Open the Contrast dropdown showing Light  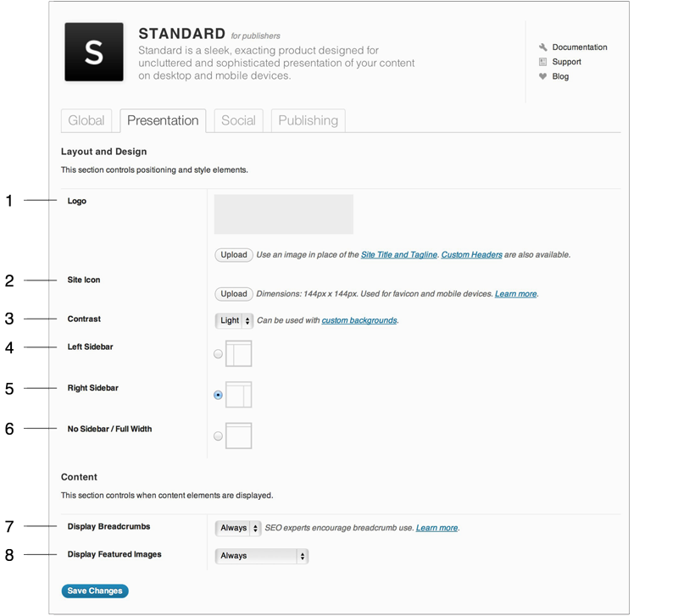click(x=233, y=320)
